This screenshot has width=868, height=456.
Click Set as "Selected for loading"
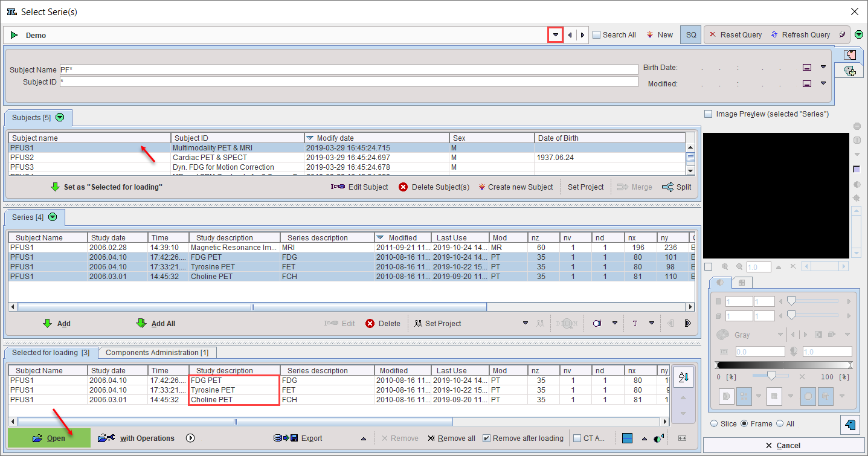pyautogui.click(x=106, y=187)
